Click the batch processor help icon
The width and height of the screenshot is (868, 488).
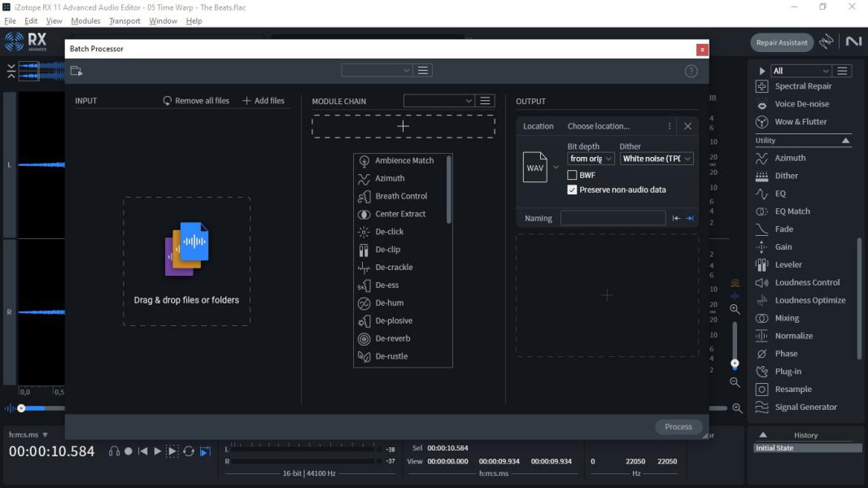[691, 71]
